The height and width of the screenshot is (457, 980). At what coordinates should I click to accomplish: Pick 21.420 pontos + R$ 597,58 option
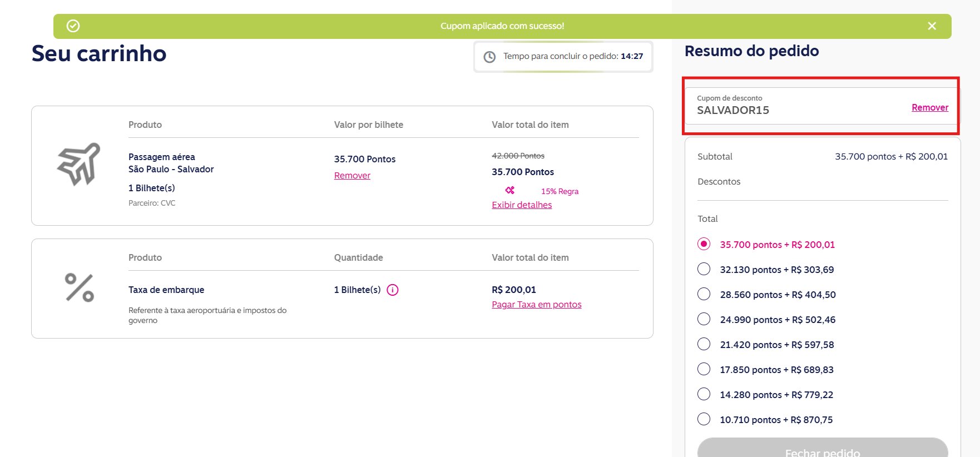pos(704,344)
